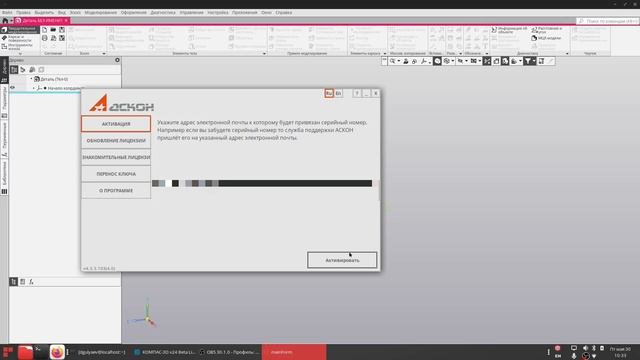Click the command search field
640x360 pixels.
[x=608, y=21]
